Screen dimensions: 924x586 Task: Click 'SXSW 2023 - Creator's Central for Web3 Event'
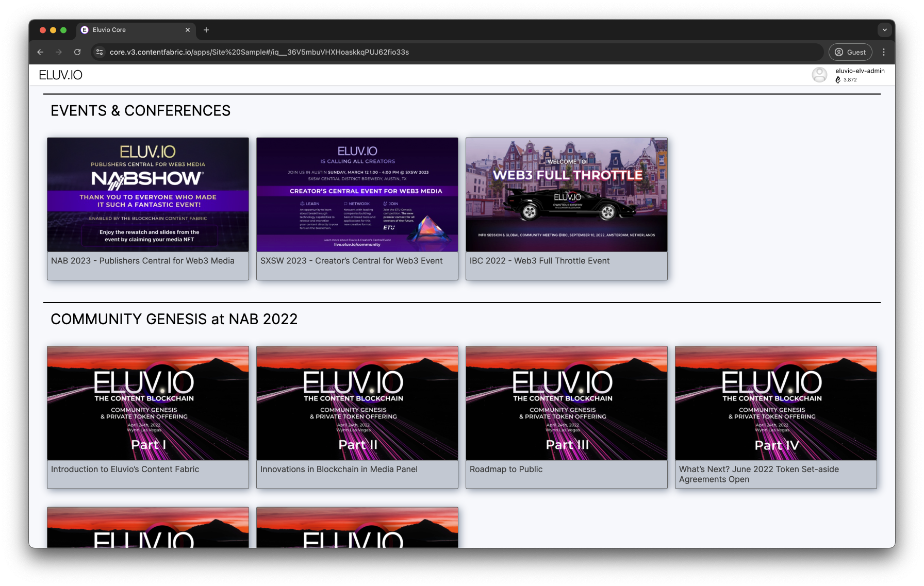pos(352,261)
